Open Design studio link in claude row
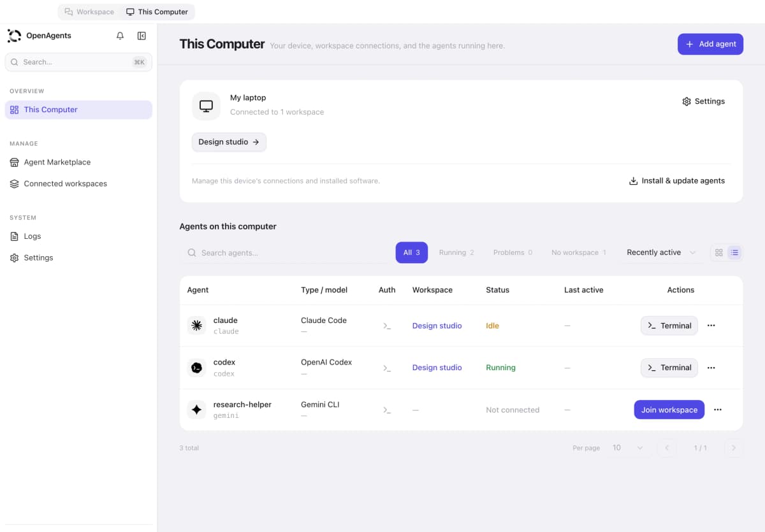This screenshot has width=765, height=532. 437,326
